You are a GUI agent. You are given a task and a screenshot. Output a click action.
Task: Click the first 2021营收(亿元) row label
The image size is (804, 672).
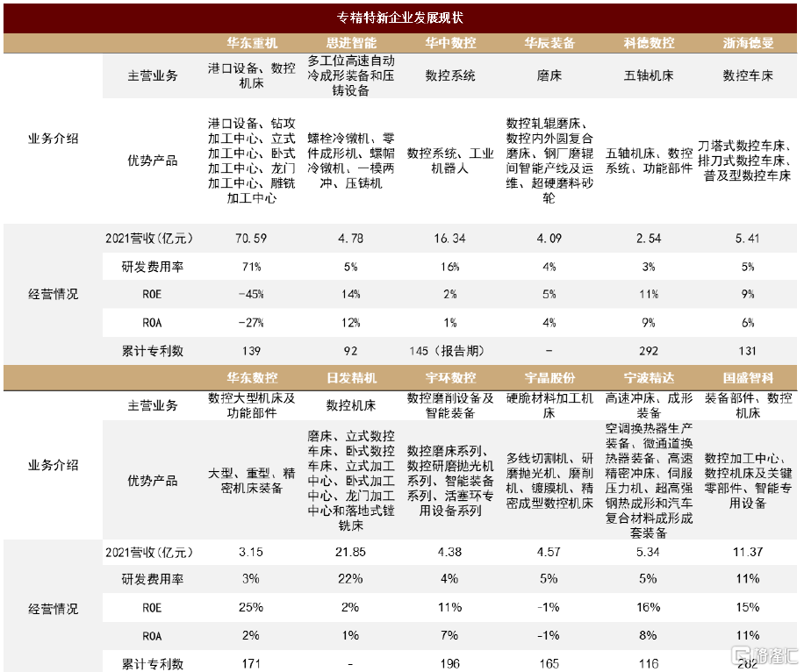(149, 239)
